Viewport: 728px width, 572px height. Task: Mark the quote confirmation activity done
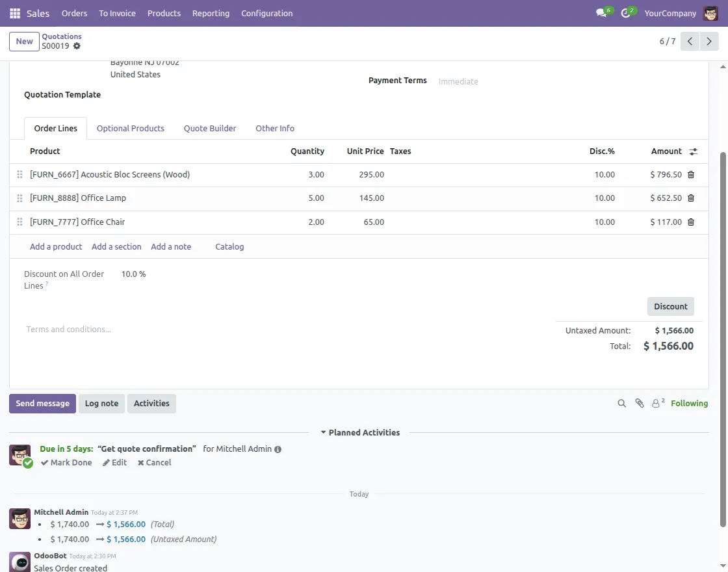(66, 463)
